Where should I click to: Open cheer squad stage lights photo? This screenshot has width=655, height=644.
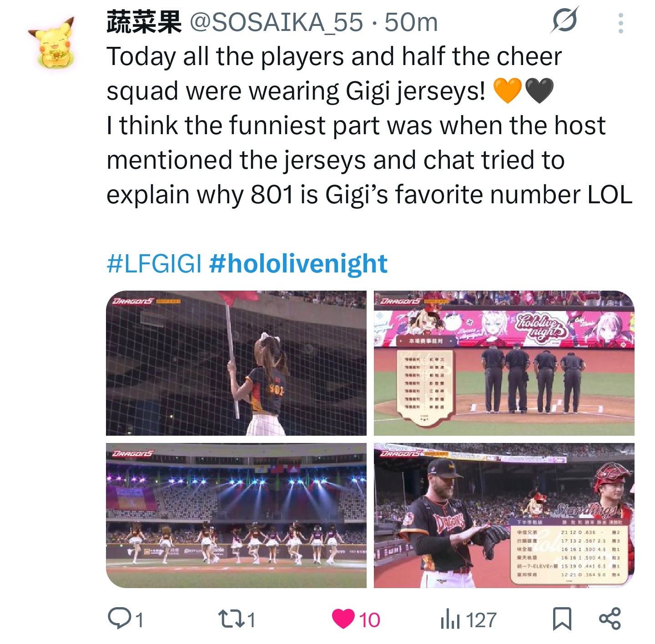point(236,515)
